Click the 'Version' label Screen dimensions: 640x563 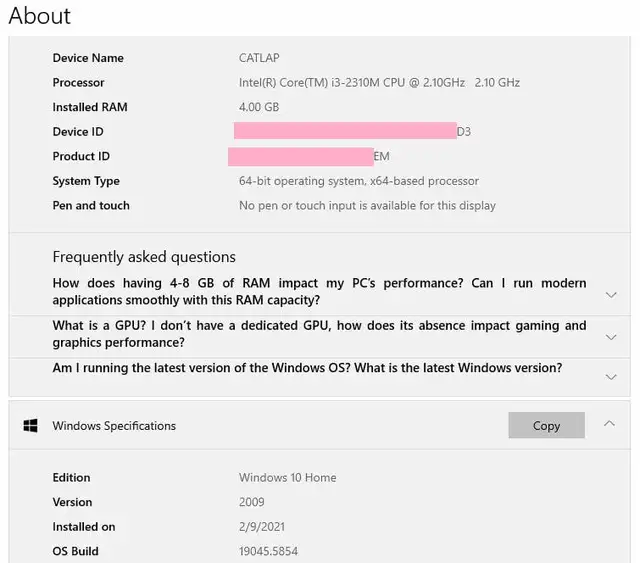(72, 502)
